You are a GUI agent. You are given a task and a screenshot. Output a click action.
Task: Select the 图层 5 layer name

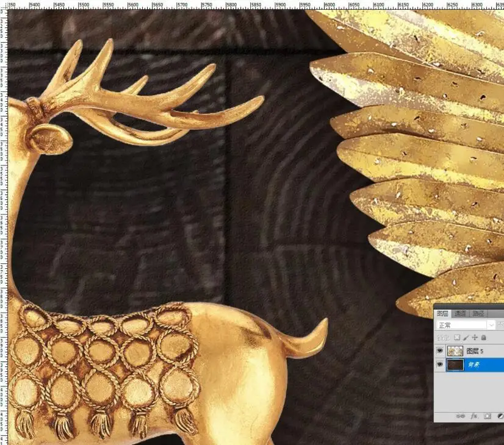pos(475,351)
